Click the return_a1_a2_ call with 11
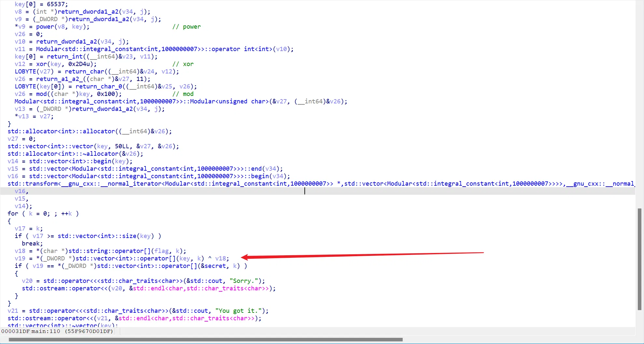The height and width of the screenshot is (344, 644). 93,79
